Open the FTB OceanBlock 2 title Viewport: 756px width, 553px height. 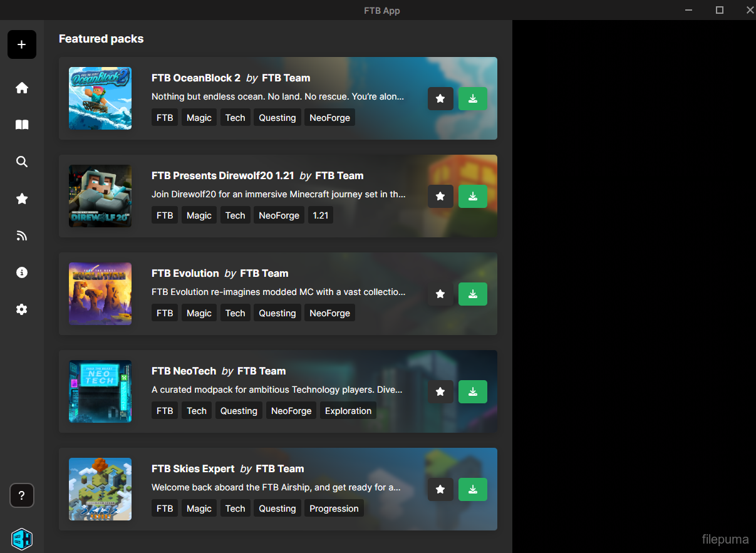(x=196, y=78)
